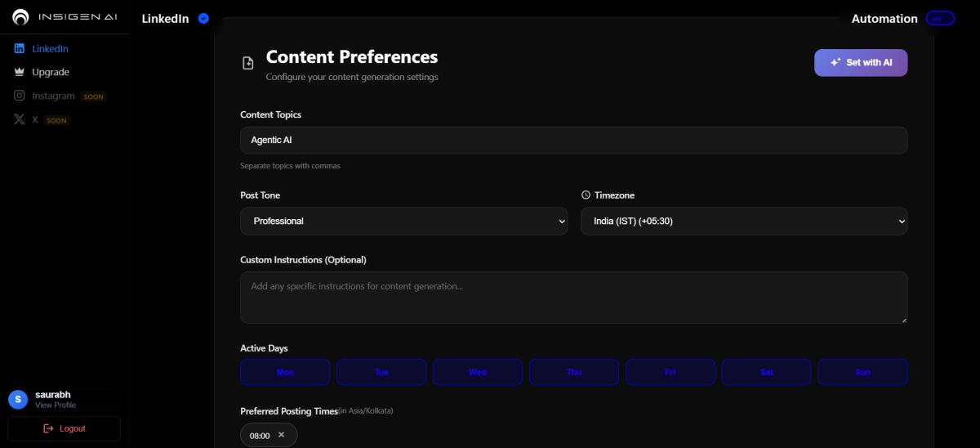Toggle the Automation switch
This screenshot has height=448, width=980.
[x=940, y=19]
